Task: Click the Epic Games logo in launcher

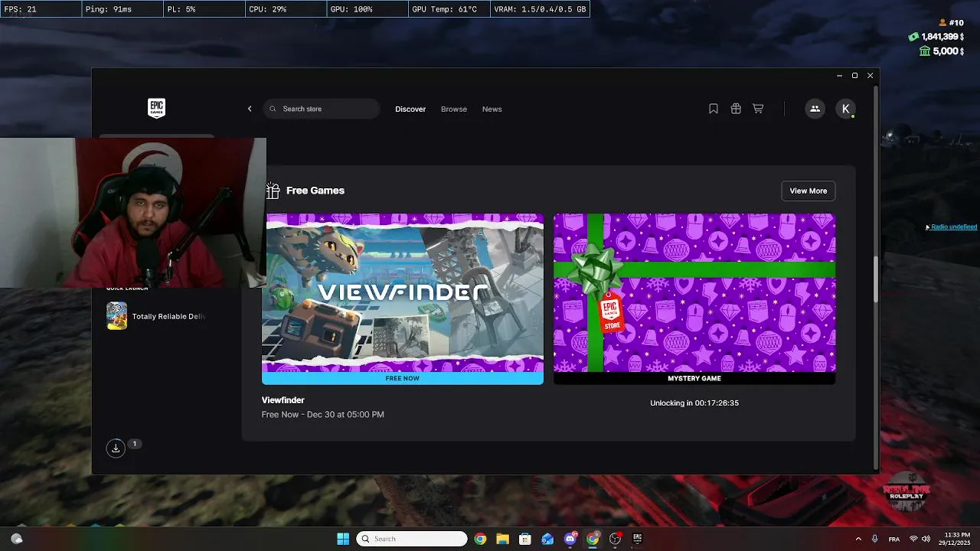Action: click(156, 109)
